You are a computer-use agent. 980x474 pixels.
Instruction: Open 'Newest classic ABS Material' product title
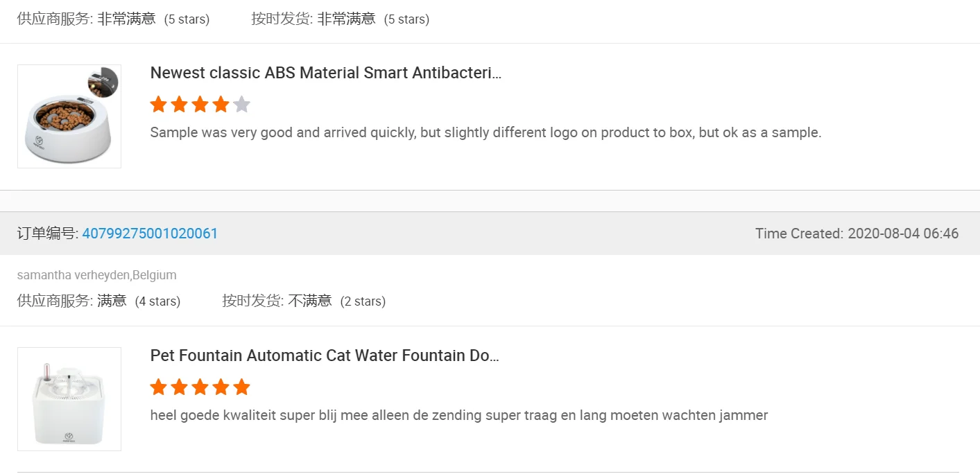coord(325,73)
